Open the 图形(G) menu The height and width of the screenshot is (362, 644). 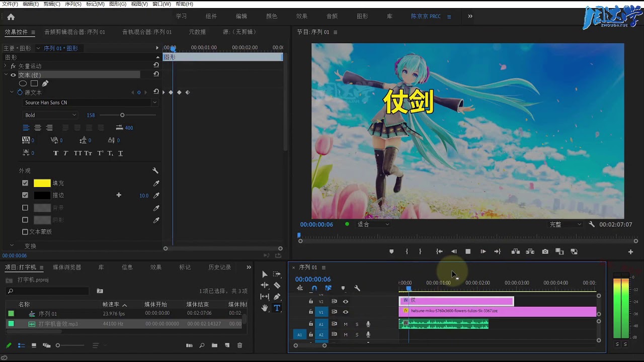point(118,4)
